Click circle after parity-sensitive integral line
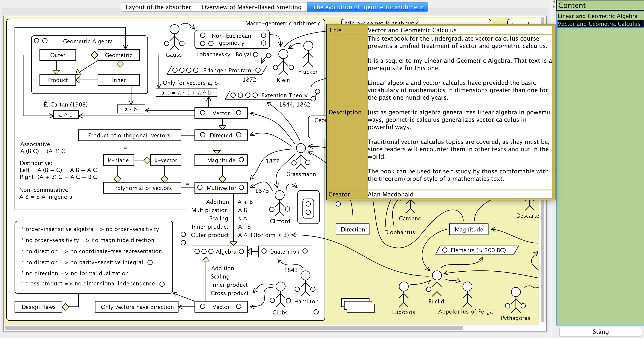This screenshot has width=644, height=338. 150,262
